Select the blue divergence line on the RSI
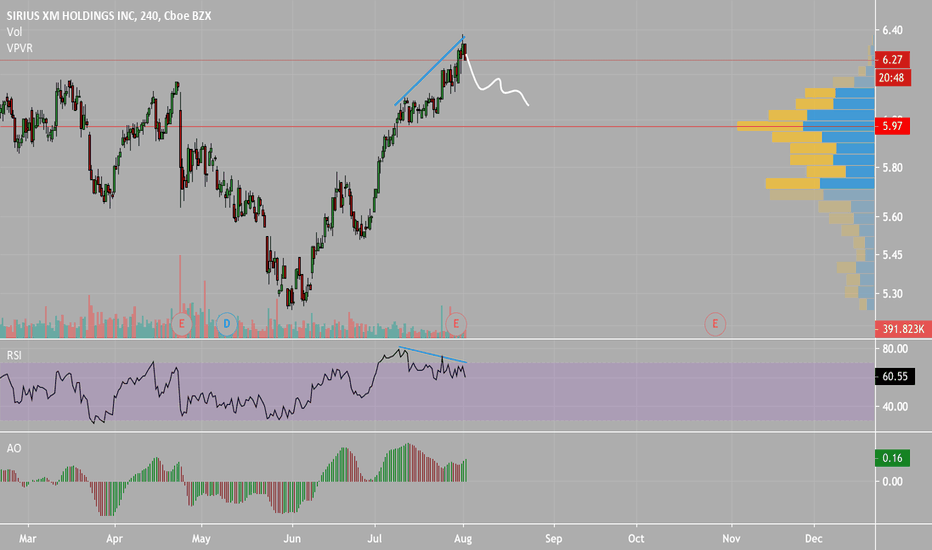 (433, 354)
